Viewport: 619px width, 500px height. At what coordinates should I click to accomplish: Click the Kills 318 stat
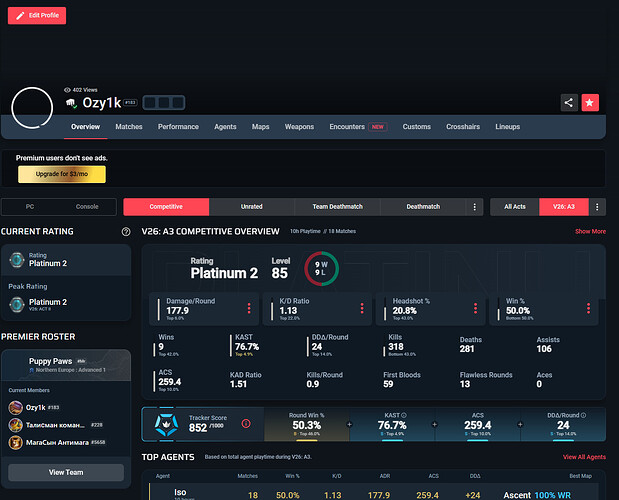(400, 345)
